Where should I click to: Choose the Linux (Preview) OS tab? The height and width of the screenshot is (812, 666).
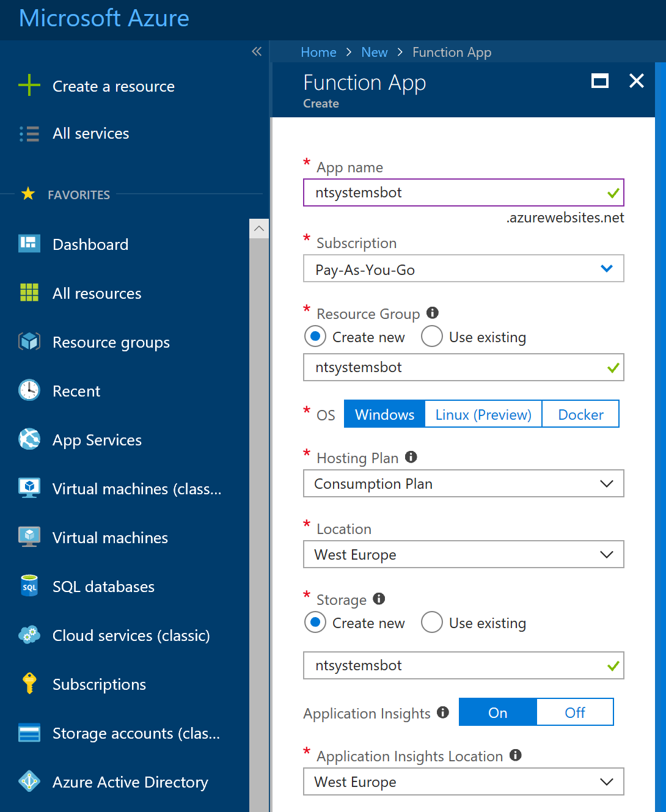point(483,414)
